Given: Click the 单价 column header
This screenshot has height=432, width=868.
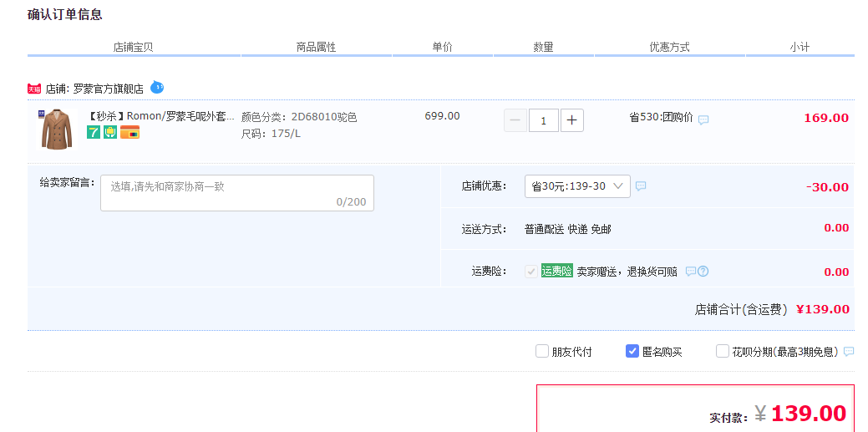Looking at the screenshot, I should [x=442, y=47].
